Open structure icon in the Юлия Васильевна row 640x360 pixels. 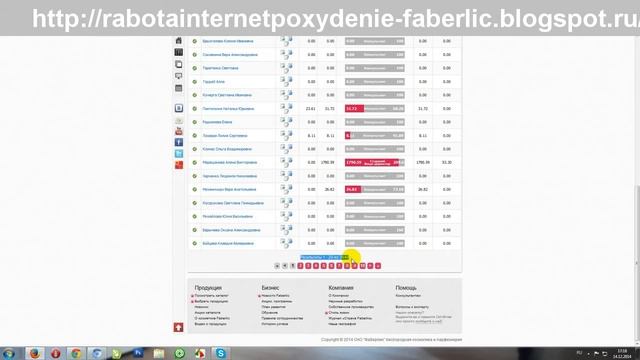pos(286,216)
